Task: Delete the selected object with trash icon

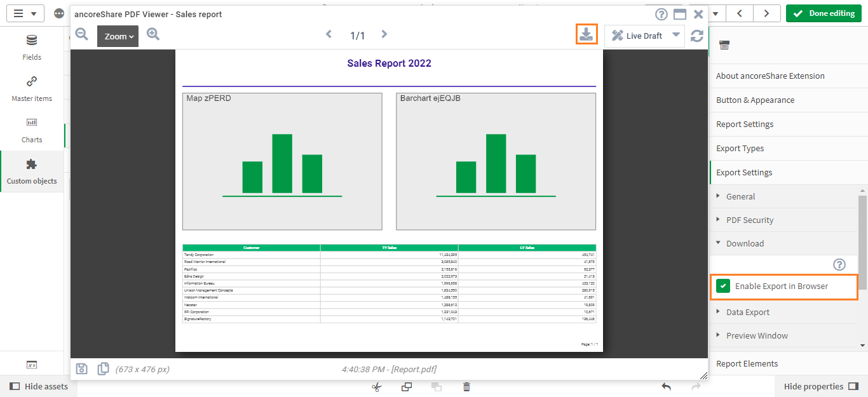Action: 466,386
